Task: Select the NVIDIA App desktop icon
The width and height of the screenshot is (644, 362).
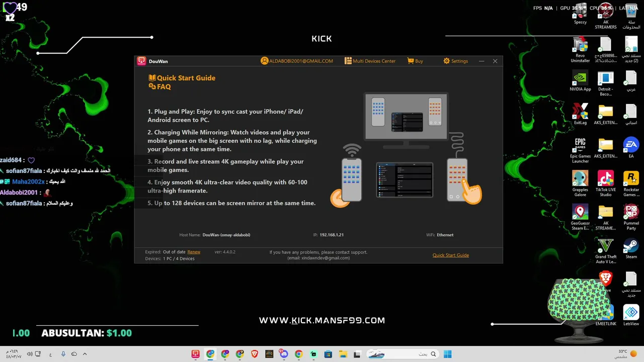Action: (x=580, y=81)
